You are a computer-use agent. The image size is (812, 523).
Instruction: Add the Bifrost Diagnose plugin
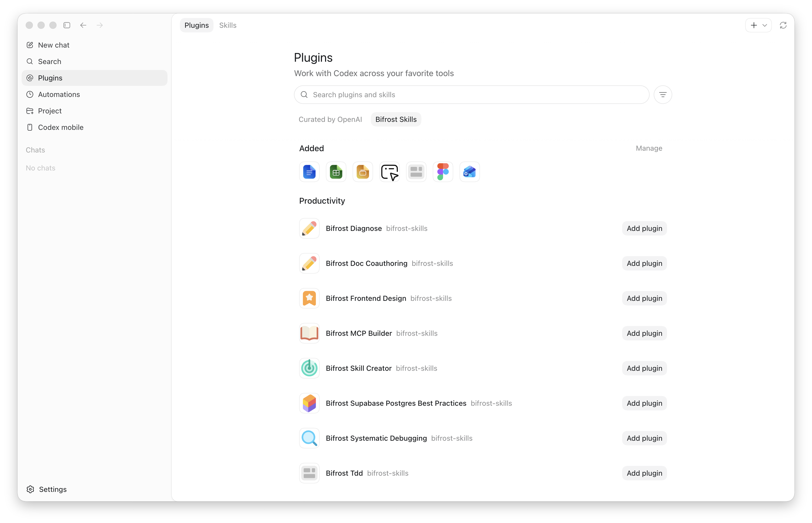644,228
